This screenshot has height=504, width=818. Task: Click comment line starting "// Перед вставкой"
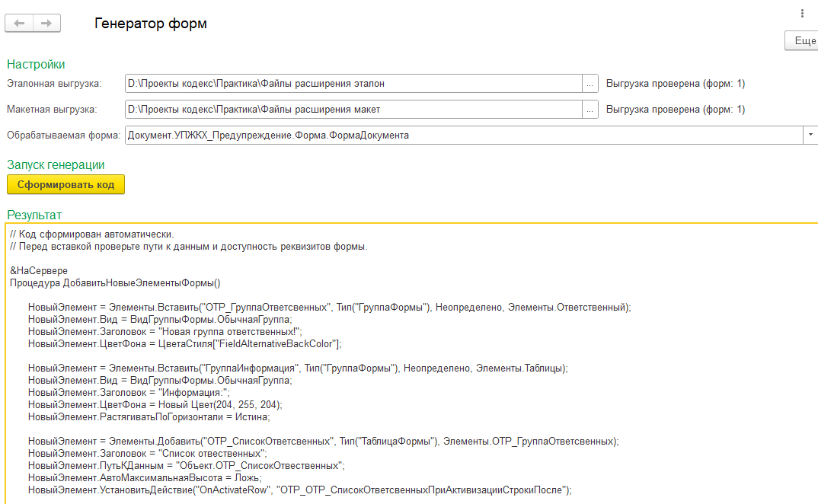(x=189, y=247)
